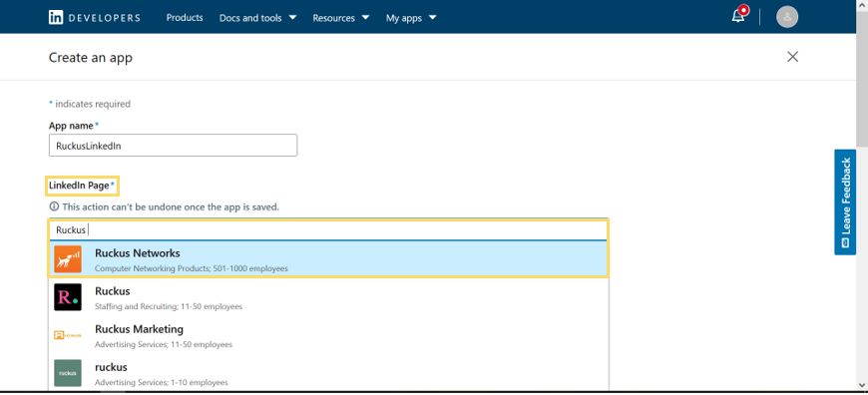The image size is (868, 395).
Task: Click the App name label
Action: 74,126
